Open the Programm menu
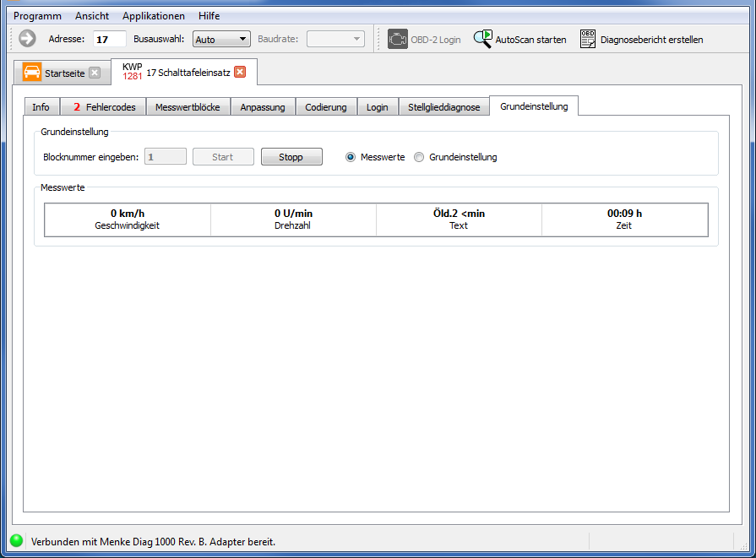Viewport: 756px width, 558px height. tap(37, 16)
